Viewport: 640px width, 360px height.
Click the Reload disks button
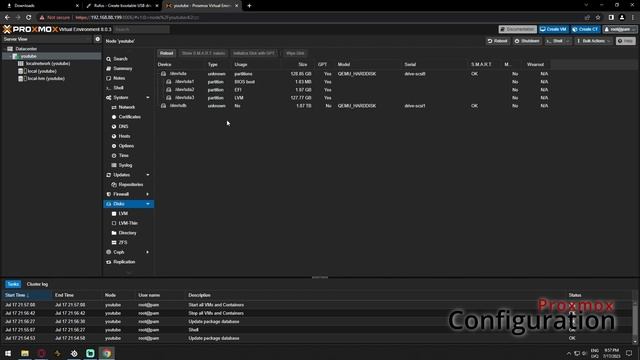pos(167,53)
